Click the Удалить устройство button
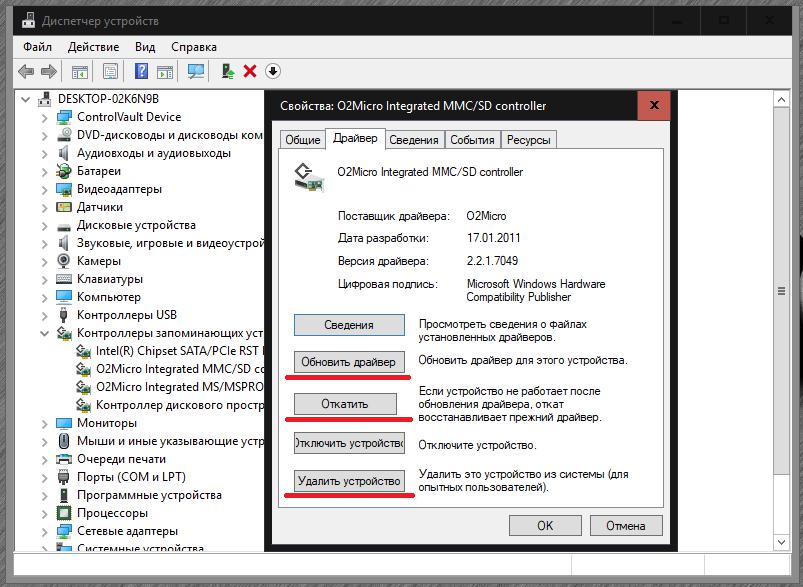 point(349,481)
